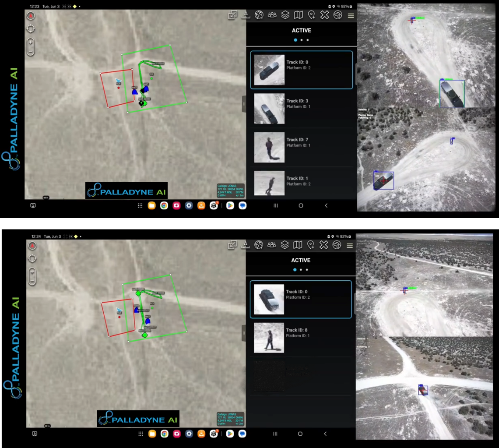Image resolution: width=499 pixels, height=448 pixels.
Task: Select Track ID: 3 entry in top list
Action: (301, 108)
